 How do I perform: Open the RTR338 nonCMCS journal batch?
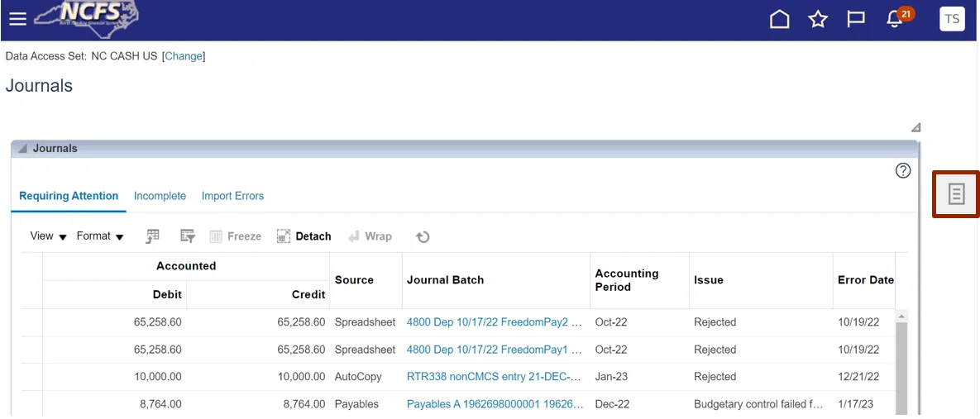pos(495,377)
